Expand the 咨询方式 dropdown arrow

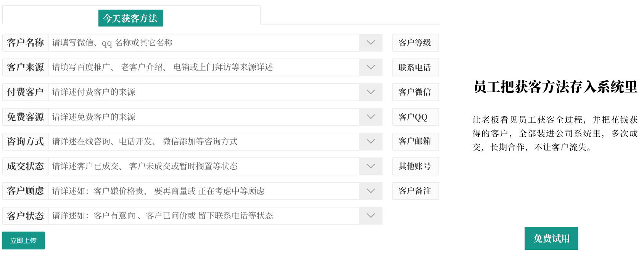pyautogui.click(x=370, y=141)
